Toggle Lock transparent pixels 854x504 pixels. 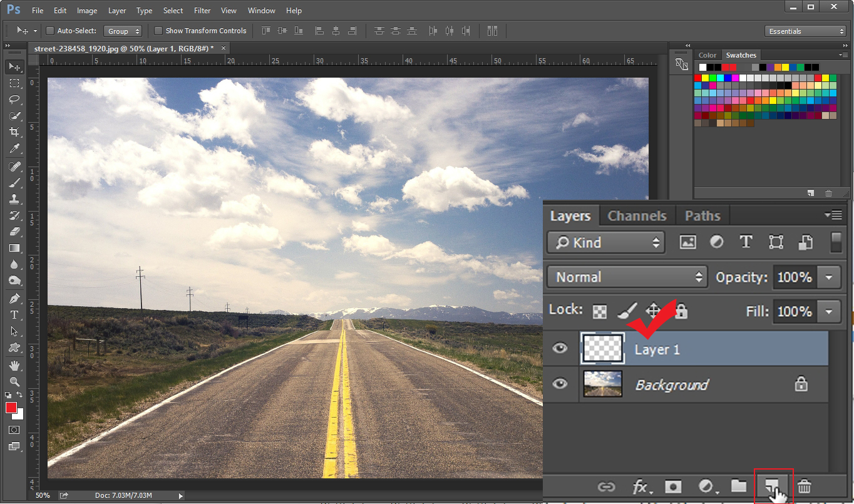point(600,311)
